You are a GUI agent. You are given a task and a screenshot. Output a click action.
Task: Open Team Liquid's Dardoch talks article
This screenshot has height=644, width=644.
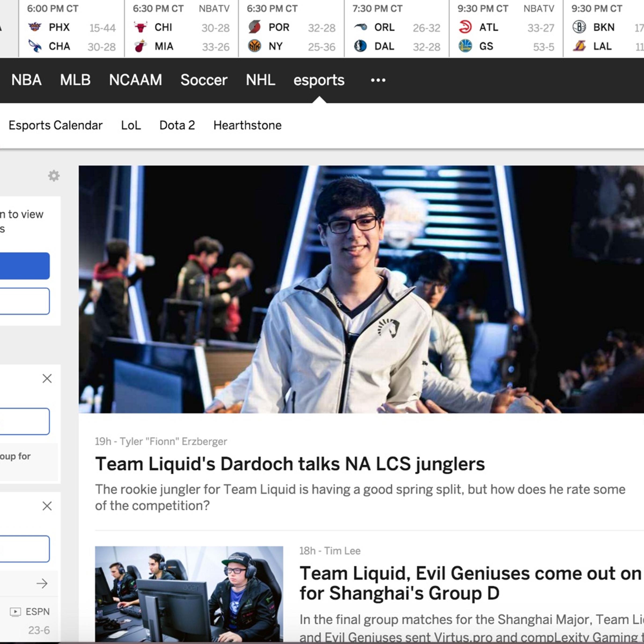coord(290,464)
